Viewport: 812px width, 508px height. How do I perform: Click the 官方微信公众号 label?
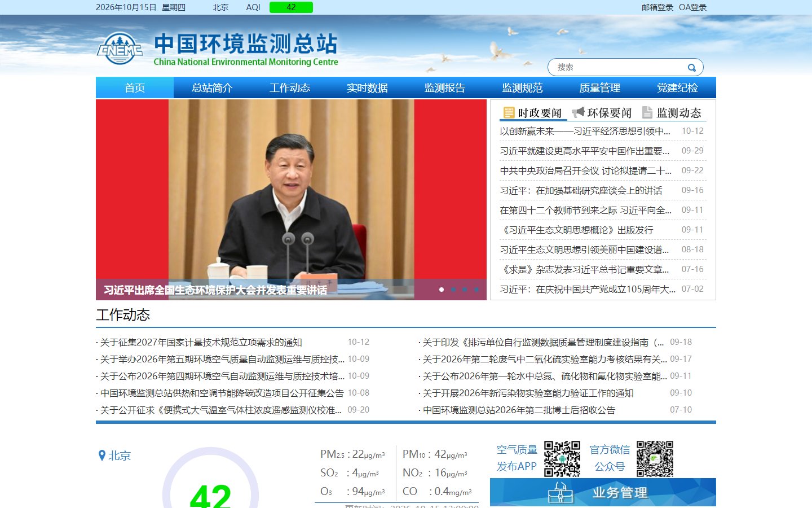(610, 458)
